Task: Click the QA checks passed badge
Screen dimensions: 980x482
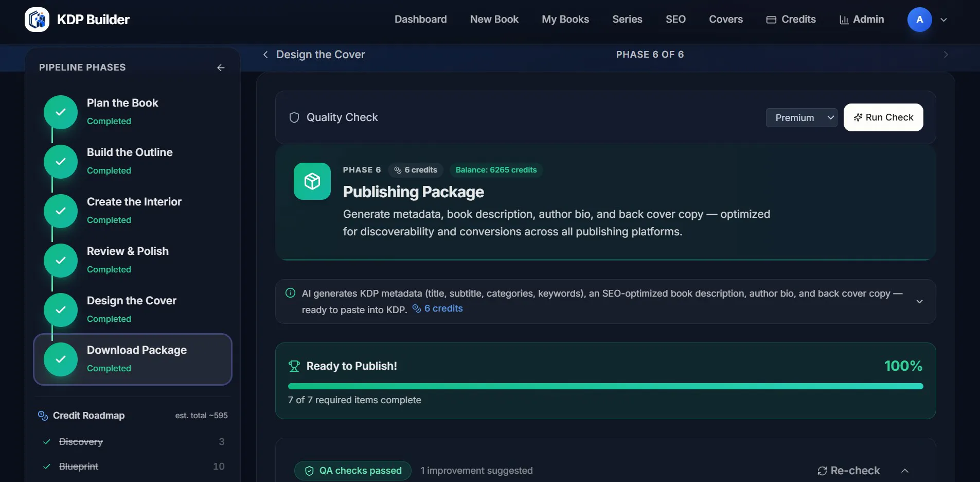Action: click(353, 471)
